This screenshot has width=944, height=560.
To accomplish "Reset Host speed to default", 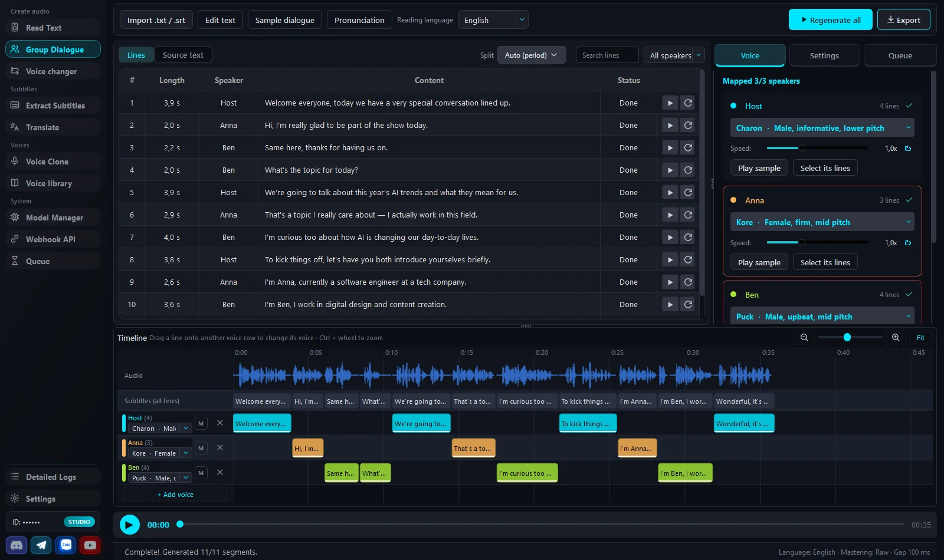I will pyautogui.click(x=908, y=149).
